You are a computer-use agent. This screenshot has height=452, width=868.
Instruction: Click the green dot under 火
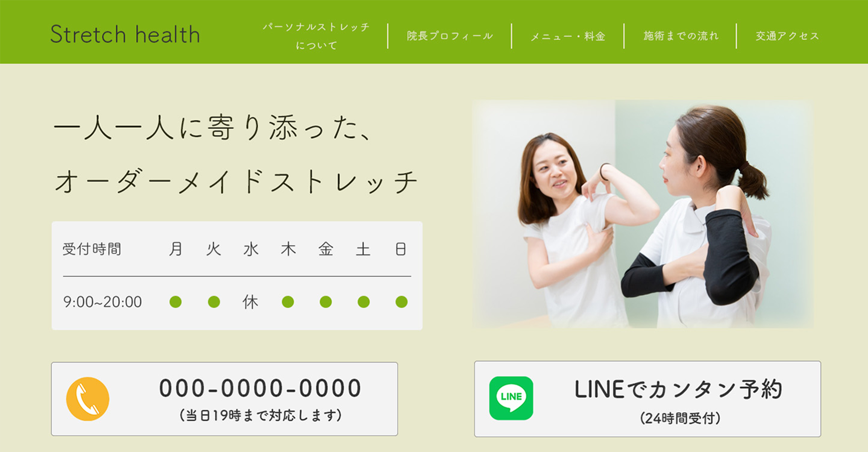pos(214,302)
